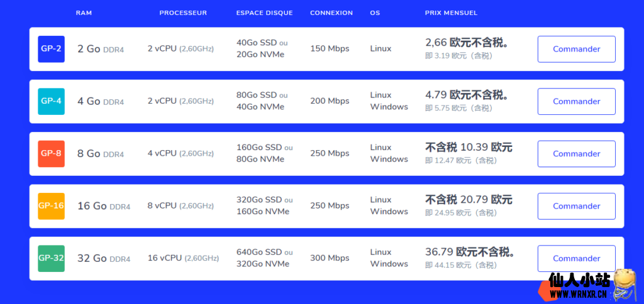Screen dimensions: 644x304
Task: Click the CONNEXION column header
Action: (331, 13)
